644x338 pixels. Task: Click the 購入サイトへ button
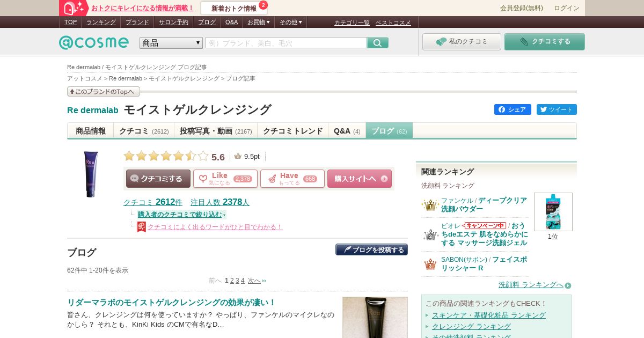point(360,179)
